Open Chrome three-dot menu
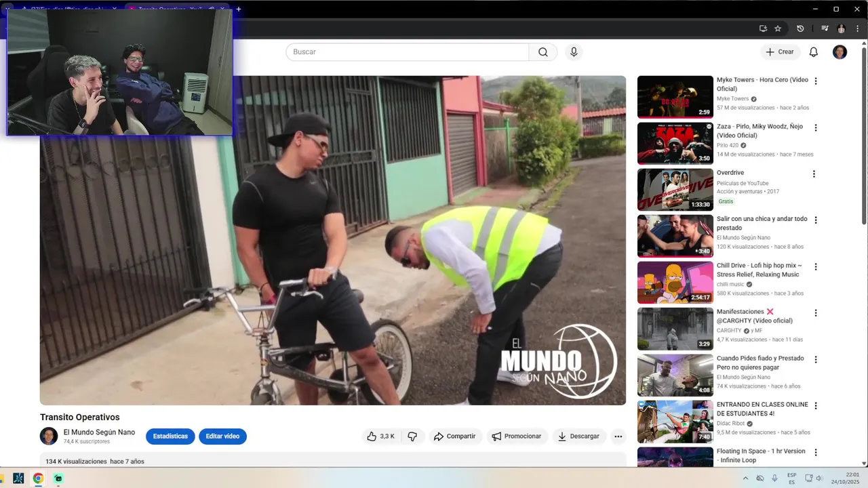Viewport: 868px width, 488px height. 858,28
